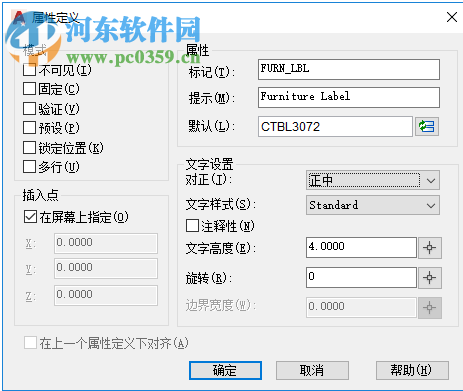Open the 对正(J) justification dropdown
The height and width of the screenshot is (391, 463).
coord(373,180)
